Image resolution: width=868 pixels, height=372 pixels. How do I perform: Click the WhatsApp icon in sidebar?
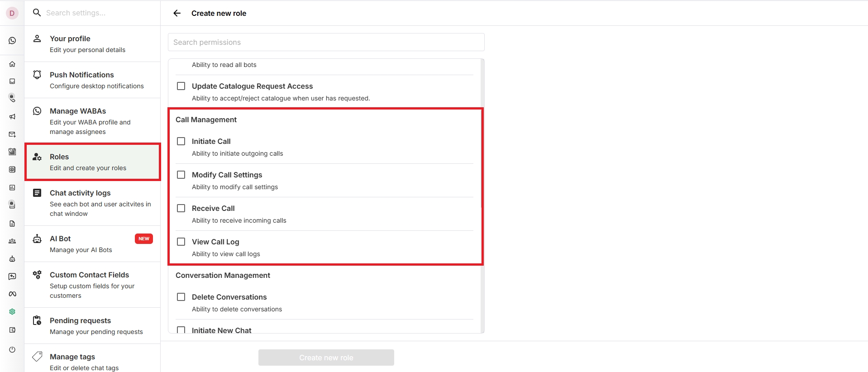(x=12, y=41)
